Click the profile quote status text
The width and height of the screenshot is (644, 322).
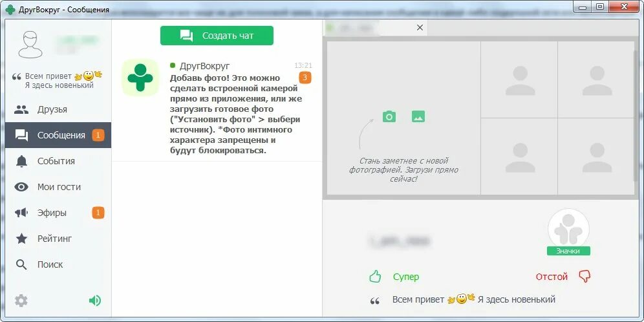(473, 299)
